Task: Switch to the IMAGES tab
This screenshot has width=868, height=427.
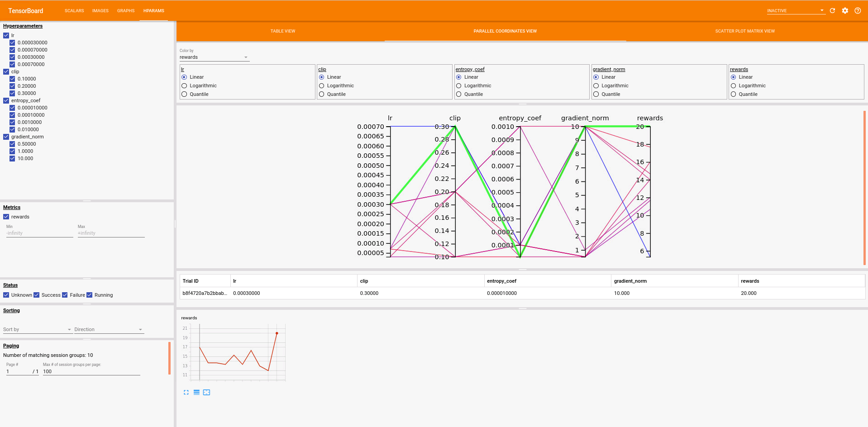Action: click(x=100, y=10)
